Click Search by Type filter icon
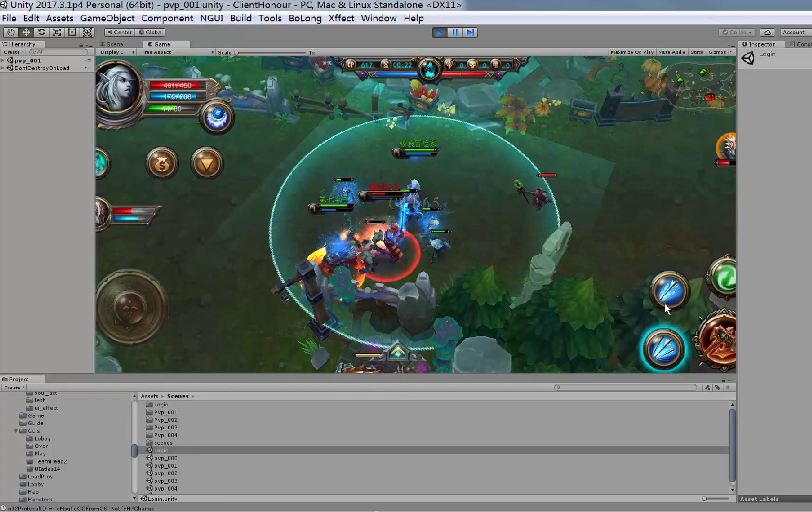This screenshot has height=512, width=812. (x=708, y=388)
